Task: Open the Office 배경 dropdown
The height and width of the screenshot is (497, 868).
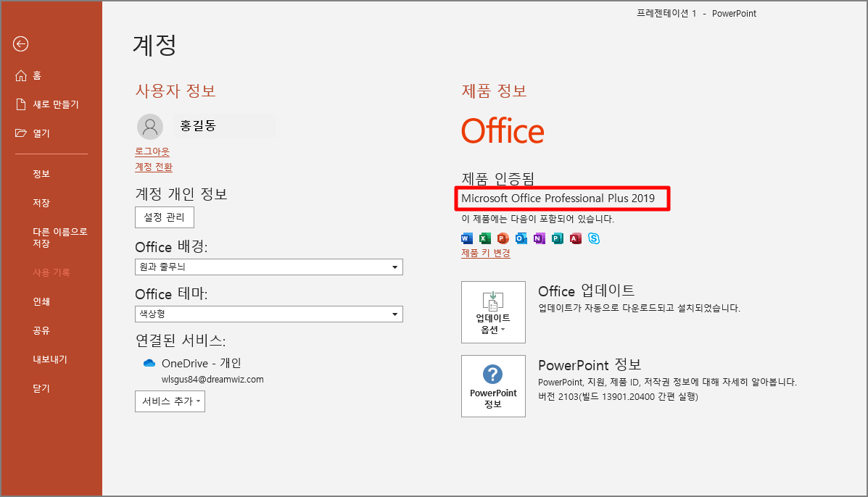Action: coord(269,267)
